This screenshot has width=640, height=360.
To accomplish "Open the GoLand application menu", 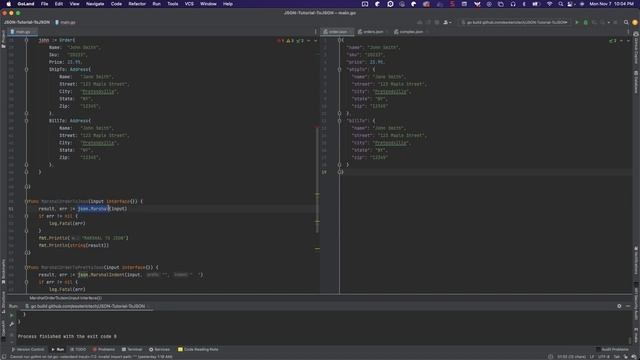I will coord(26,4).
